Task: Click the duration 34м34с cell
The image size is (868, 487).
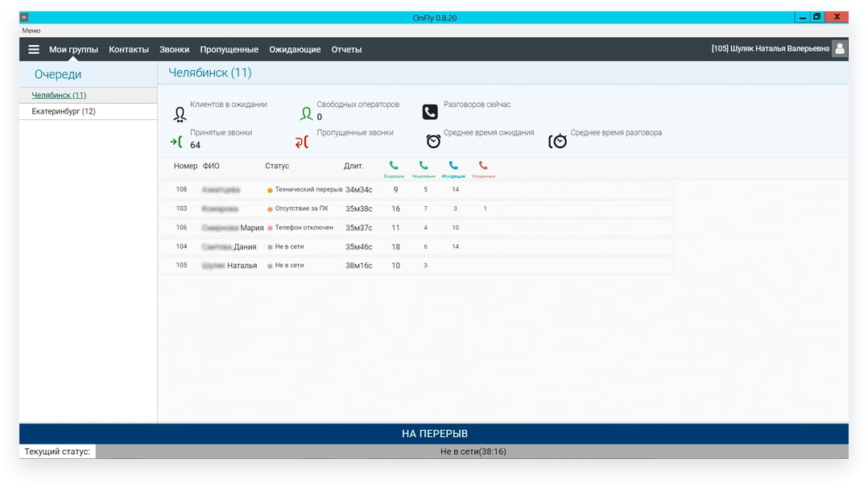Action: [359, 190]
